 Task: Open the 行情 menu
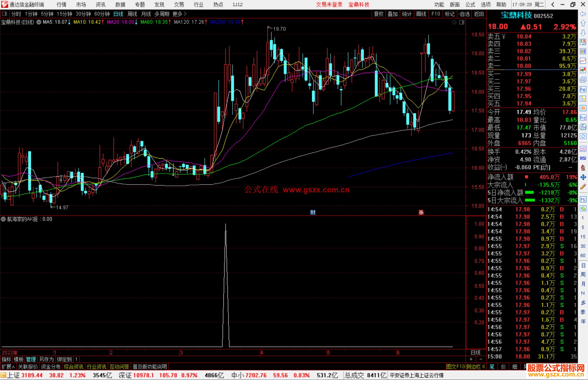click(62, 4)
